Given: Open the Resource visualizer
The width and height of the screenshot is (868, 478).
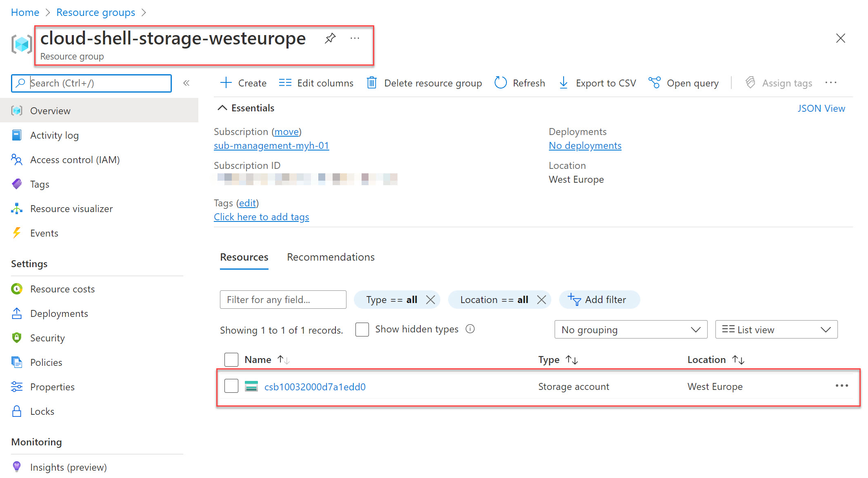Looking at the screenshot, I should click(x=71, y=208).
